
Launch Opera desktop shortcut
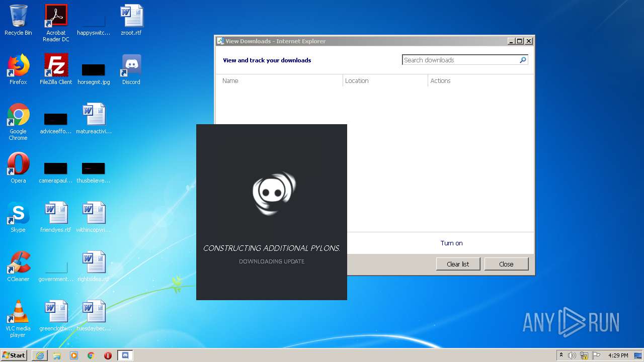click(x=18, y=168)
